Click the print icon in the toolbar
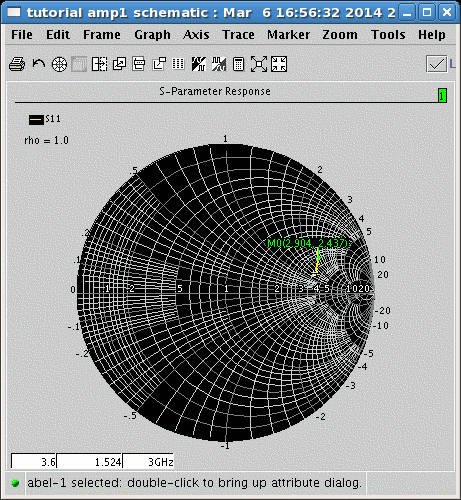 17,64
